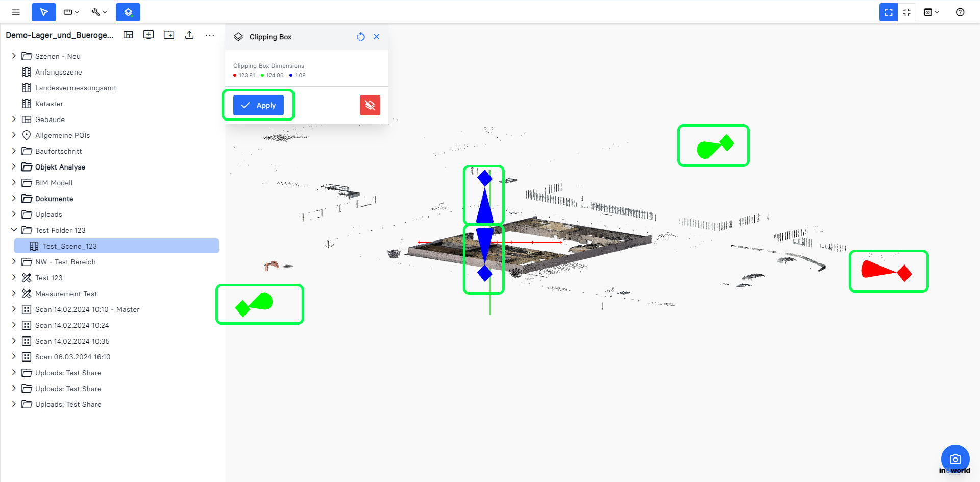Open the help question mark icon

960,12
